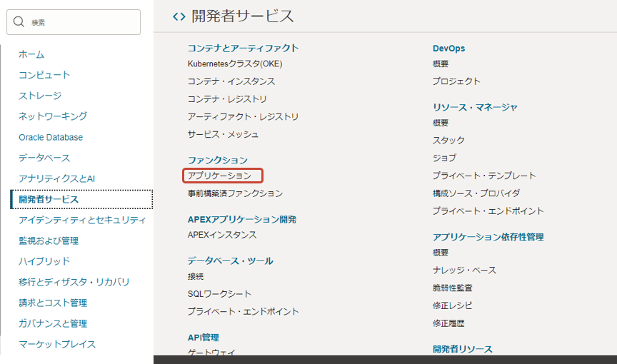617x364 pixels.
Task: Select ネットワーキング in the sidebar
Action: tap(53, 116)
